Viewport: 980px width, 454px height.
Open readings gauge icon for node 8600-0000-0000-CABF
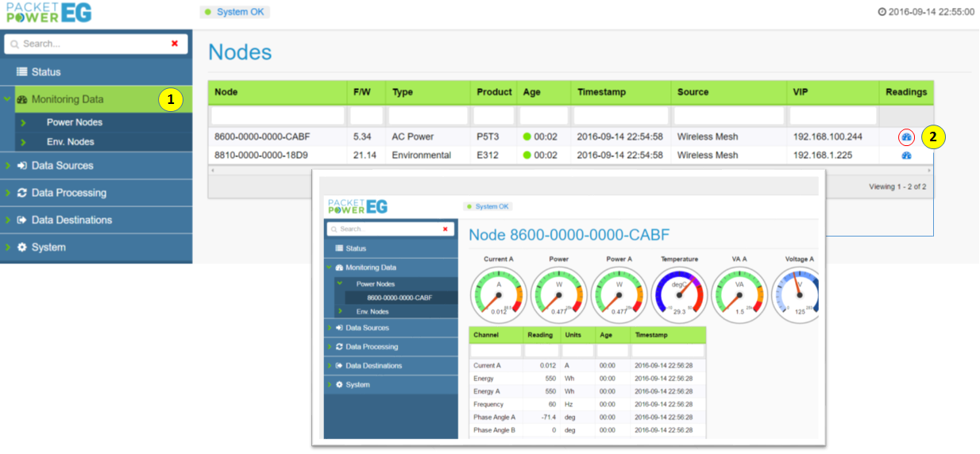pos(906,137)
